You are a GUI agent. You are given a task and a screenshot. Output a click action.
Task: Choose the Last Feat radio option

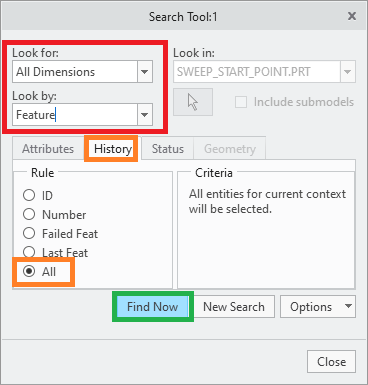(29, 252)
